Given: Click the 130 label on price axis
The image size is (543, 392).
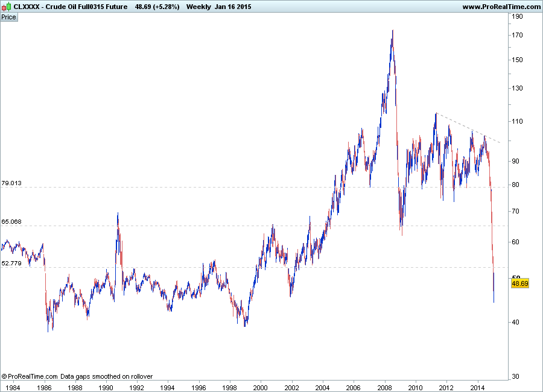Looking at the screenshot, I should [518, 88].
